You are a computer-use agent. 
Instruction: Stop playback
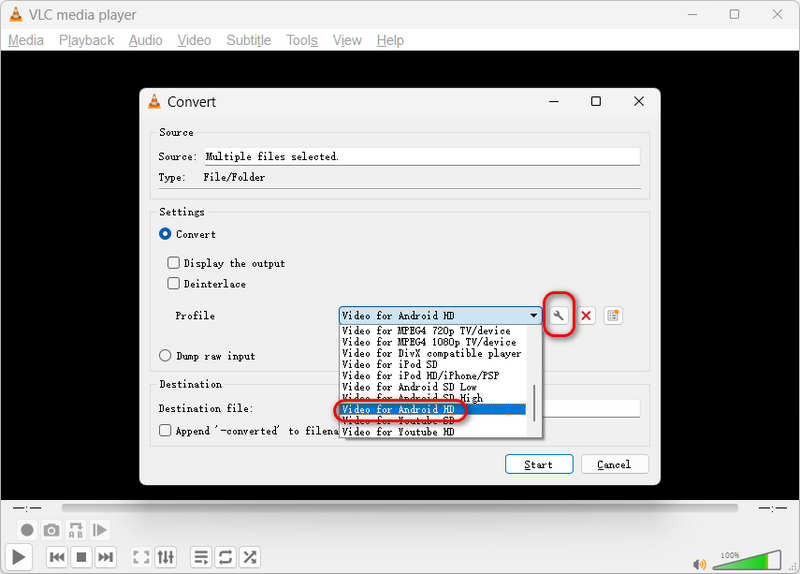pos(81,557)
